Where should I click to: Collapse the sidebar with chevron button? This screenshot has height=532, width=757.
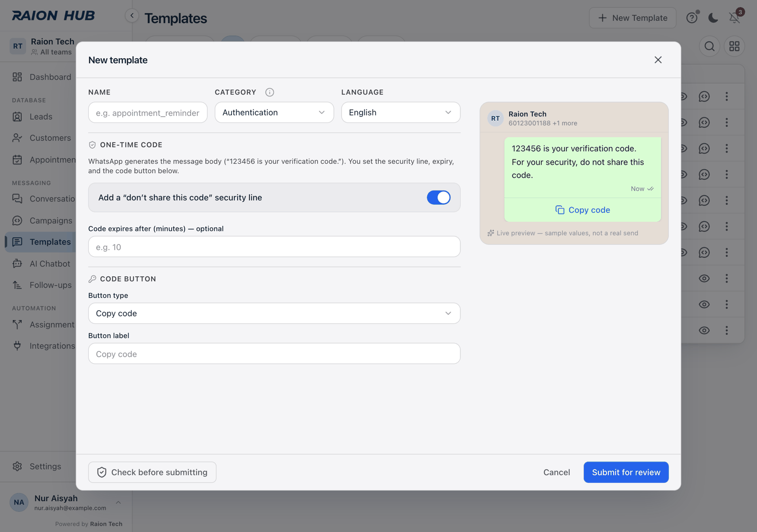(x=132, y=16)
